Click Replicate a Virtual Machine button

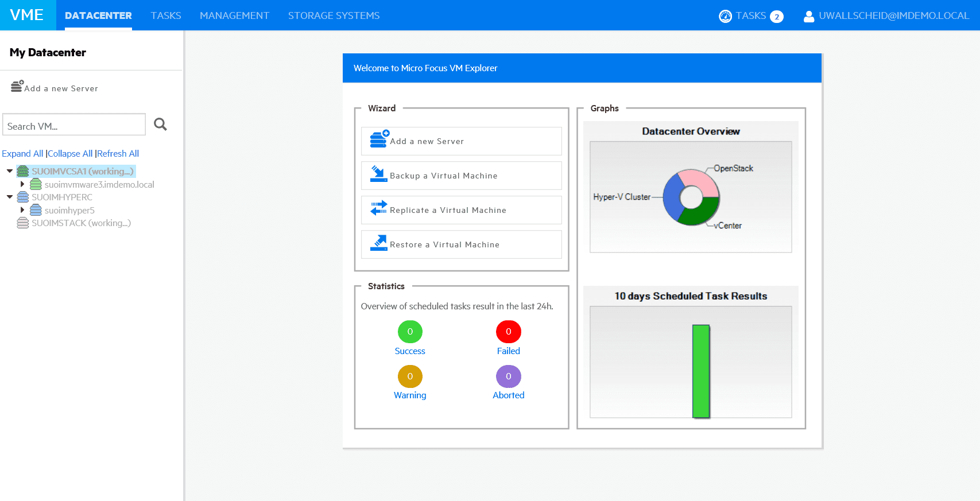462,210
